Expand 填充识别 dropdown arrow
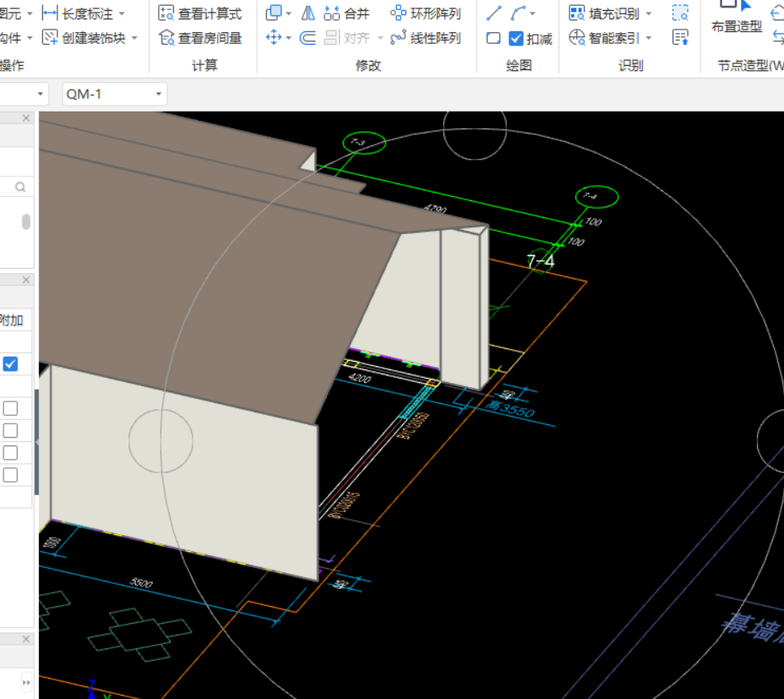 [649, 14]
